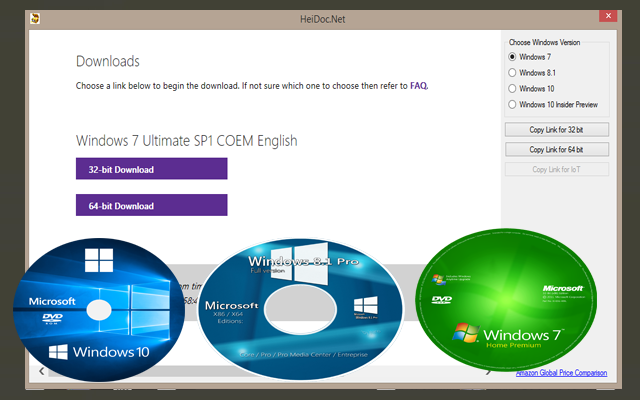Click the Windows 10 DVD disc image

99,310
